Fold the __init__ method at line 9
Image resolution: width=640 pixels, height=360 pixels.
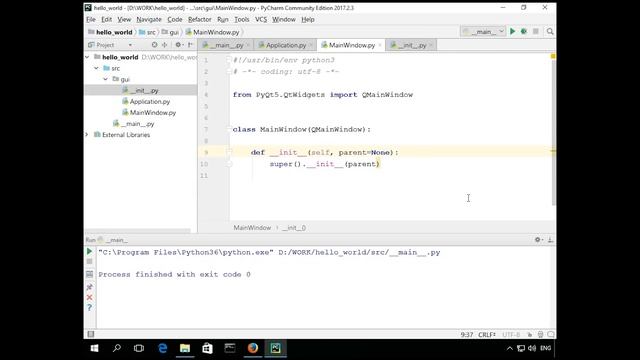[229, 152]
